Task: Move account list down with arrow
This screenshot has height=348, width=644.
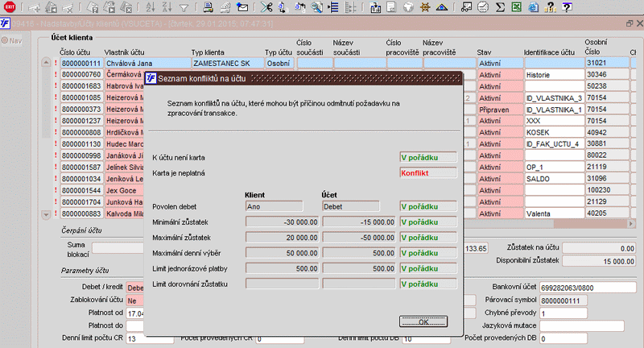Action: click(x=46, y=214)
